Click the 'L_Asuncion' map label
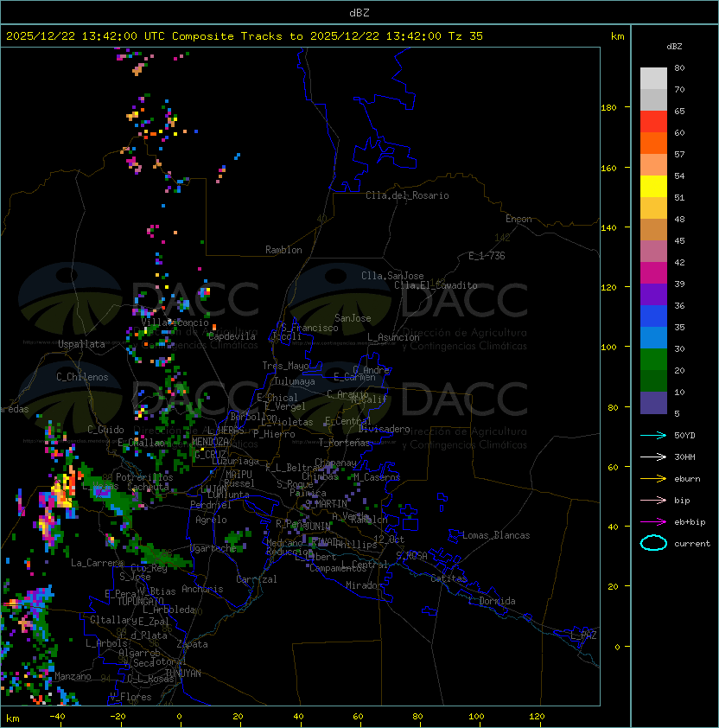 click(x=393, y=337)
